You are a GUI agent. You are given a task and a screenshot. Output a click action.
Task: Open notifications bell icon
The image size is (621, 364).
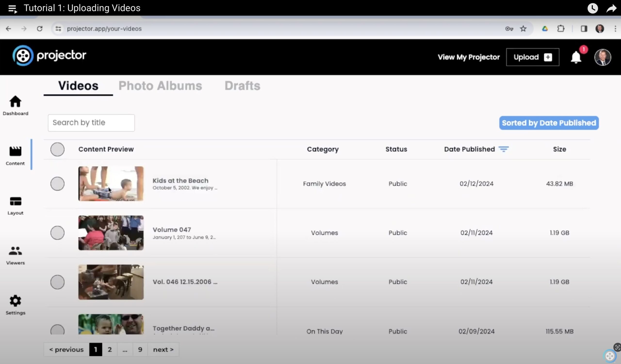pos(576,57)
